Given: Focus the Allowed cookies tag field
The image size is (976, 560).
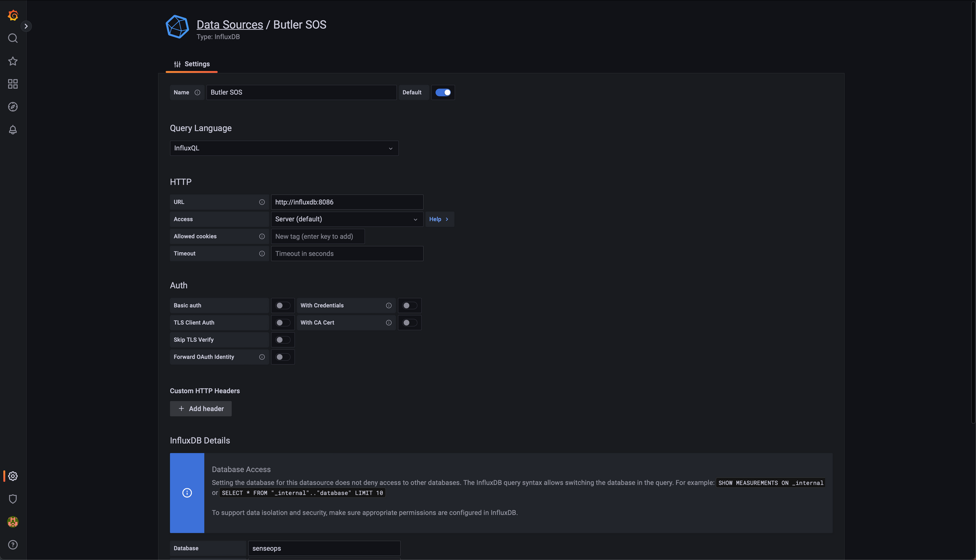Looking at the screenshot, I should click(318, 237).
